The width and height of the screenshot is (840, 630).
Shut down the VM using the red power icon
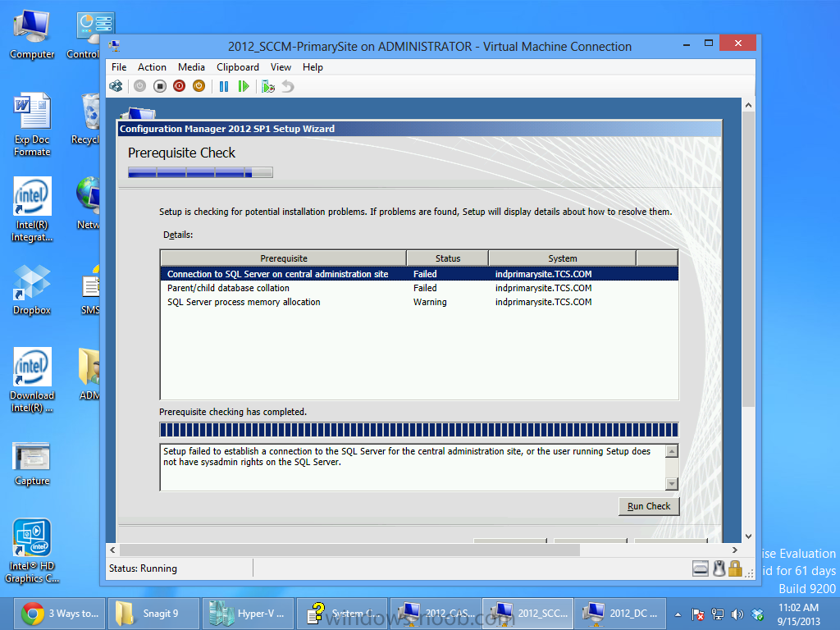tap(180, 86)
